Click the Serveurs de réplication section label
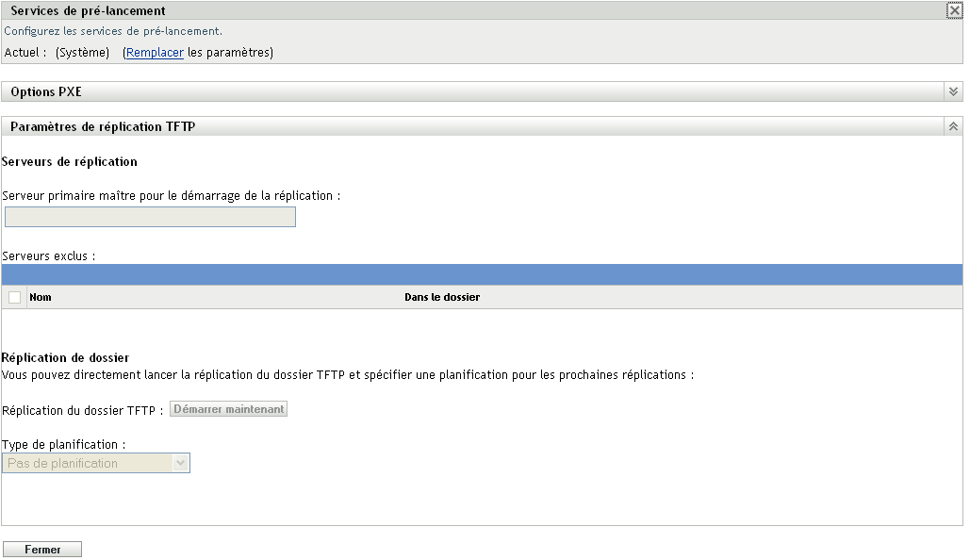 (x=72, y=161)
